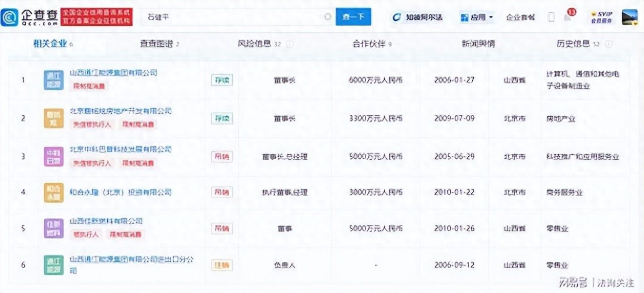
Task: Click the 商务服务业 industry cell
Action: (x=564, y=192)
